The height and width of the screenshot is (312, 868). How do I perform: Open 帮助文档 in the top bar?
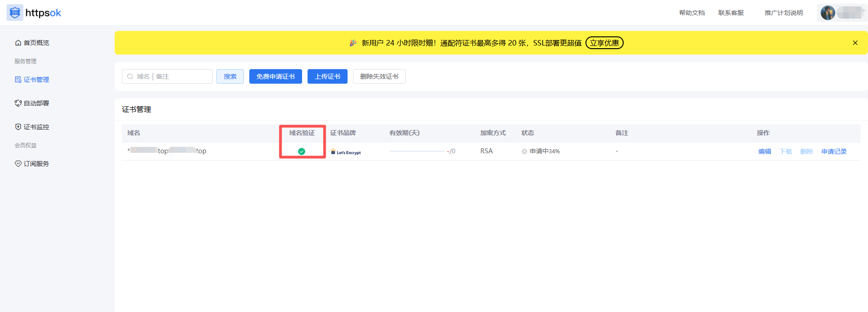691,13
